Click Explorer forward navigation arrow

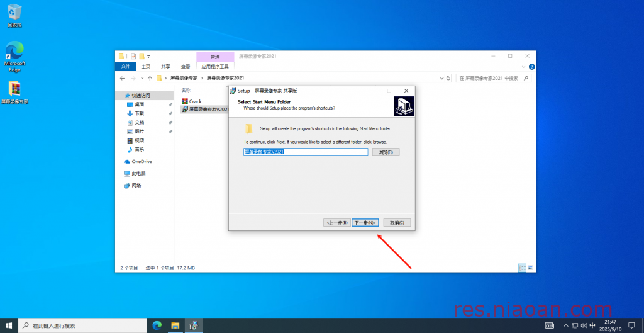[133, 78]
